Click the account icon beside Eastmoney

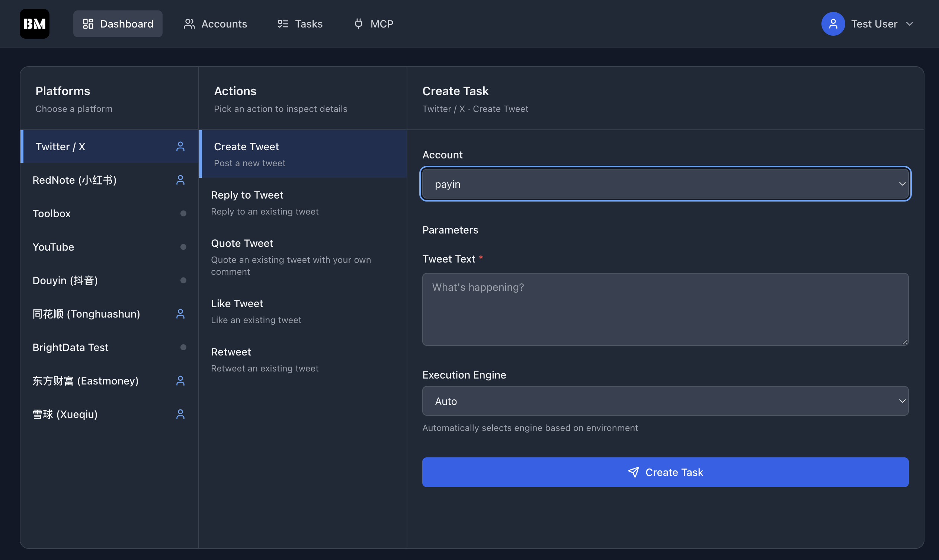tap(180, 381)
